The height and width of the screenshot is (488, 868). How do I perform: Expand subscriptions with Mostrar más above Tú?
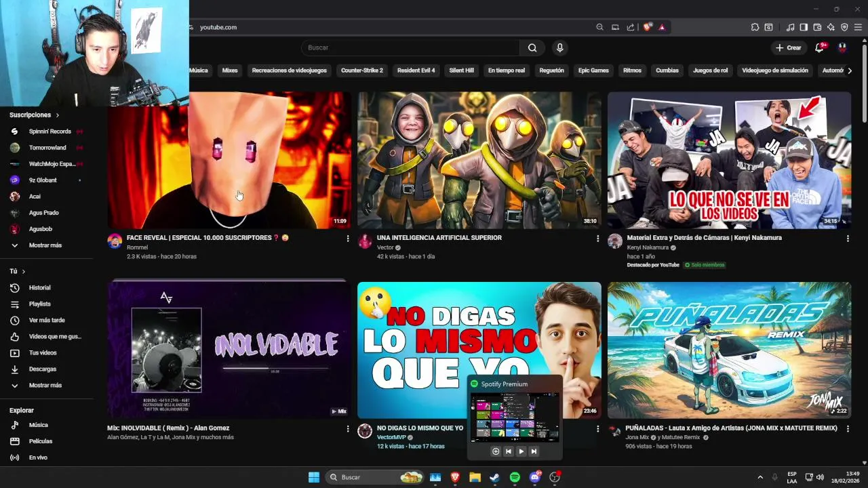point(46,245)
